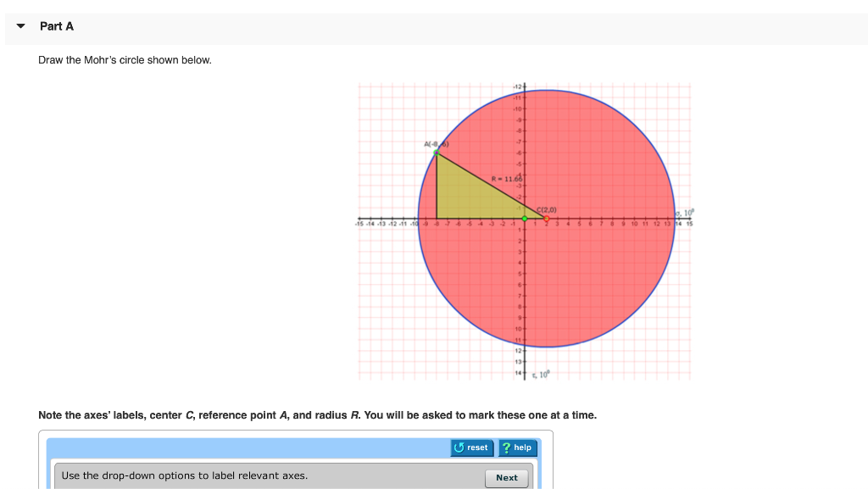
Task: Click the R = 11.66 radius label
Action: pos(508,178)
